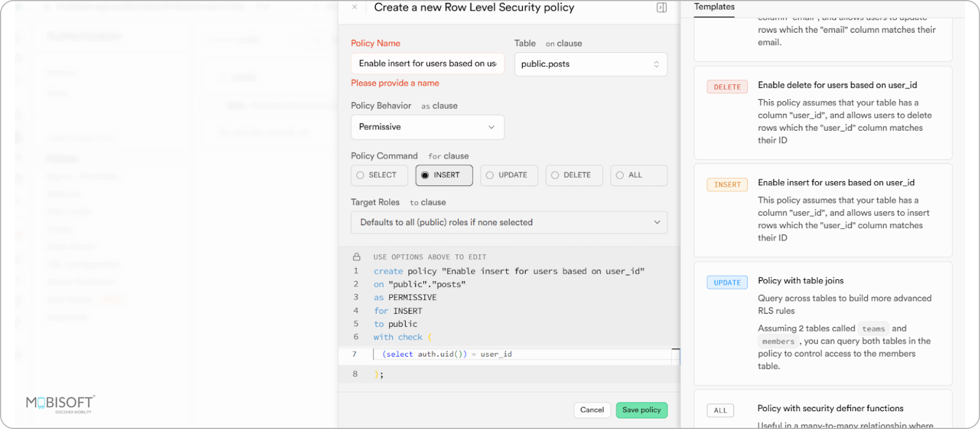The image size is (980, 429).
Task: Click the 'with check (' SQL line
Action: tap(403, 337)
